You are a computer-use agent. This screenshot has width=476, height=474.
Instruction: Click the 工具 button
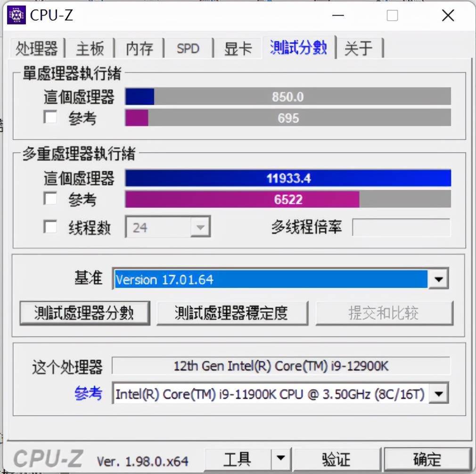pyautogui.click(x=238, y=458)
